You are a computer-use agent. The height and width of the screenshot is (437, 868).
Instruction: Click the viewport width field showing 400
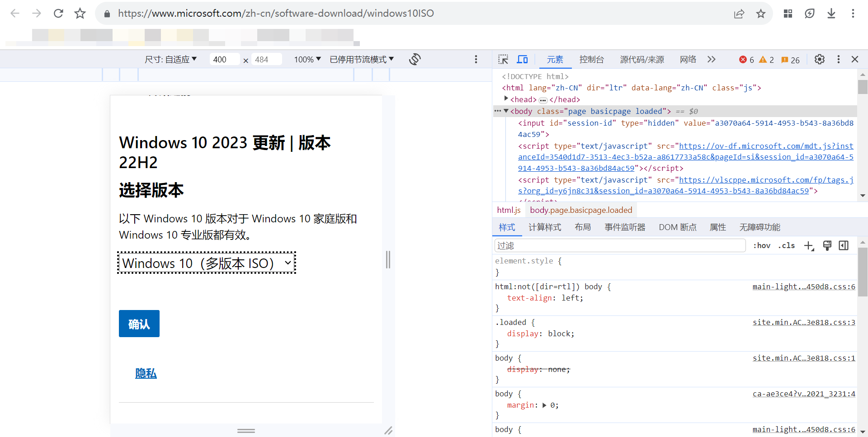(225, 59)
